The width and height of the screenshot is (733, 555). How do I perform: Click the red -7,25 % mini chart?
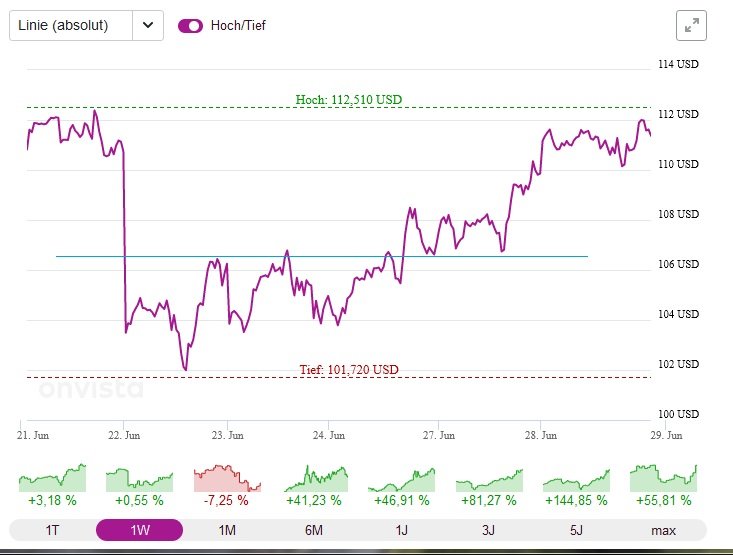227,478
